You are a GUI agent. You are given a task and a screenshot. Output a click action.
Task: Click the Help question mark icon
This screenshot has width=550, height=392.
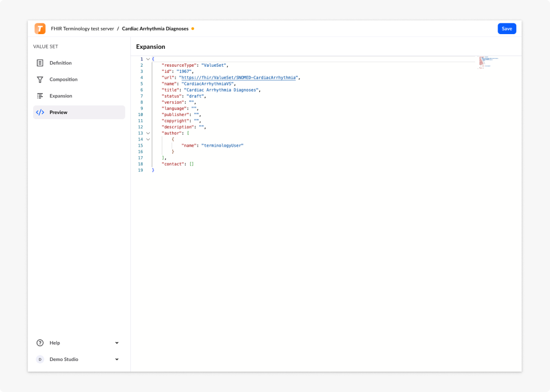40,343
